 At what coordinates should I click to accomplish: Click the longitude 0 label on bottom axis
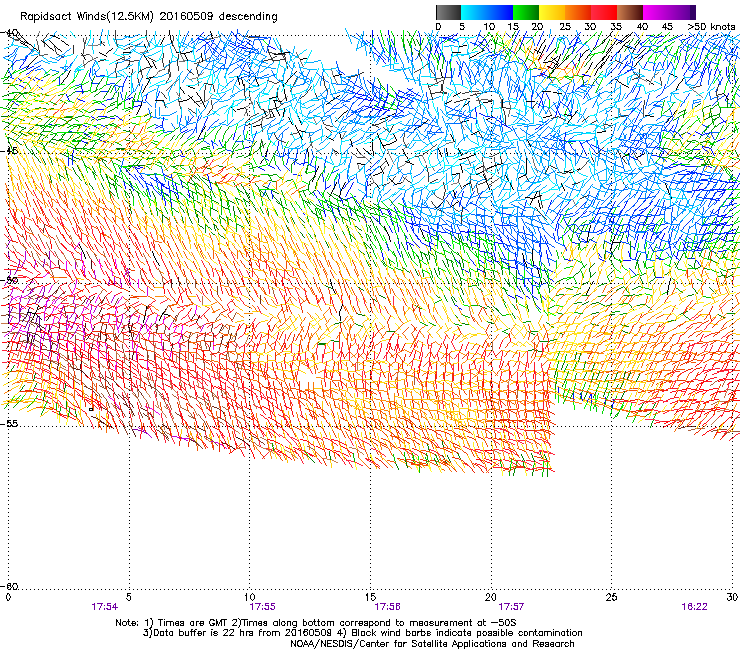[8, 598]
